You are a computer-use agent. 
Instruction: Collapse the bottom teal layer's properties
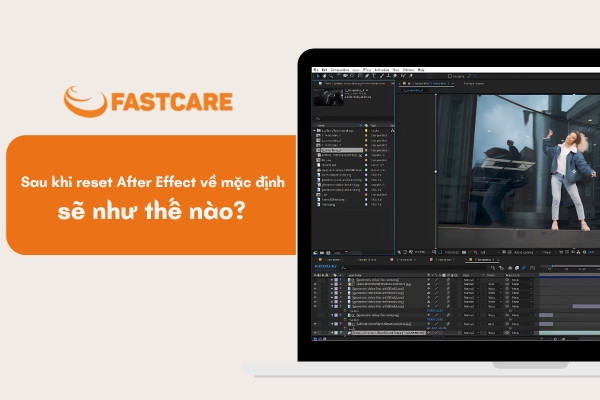(332, 333)
